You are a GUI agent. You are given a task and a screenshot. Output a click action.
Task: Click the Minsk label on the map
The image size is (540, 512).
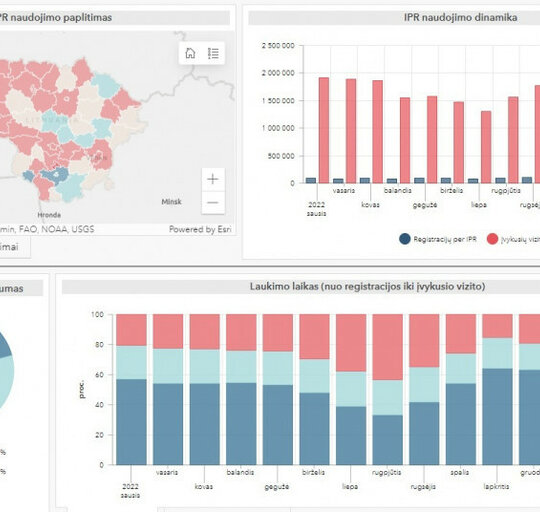tap(171, 201)
